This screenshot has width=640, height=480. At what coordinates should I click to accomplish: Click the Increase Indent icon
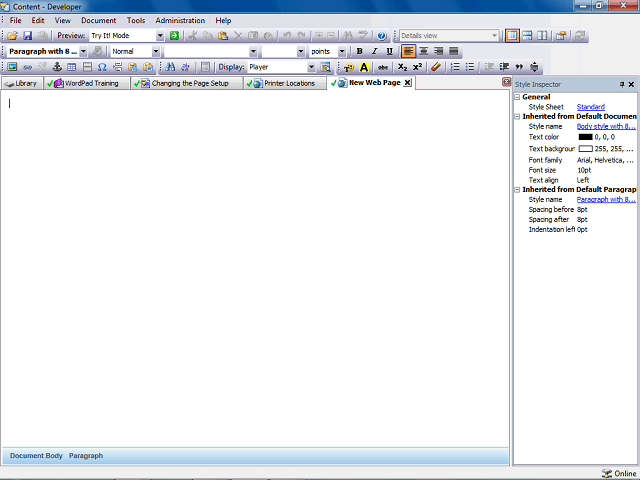(x=504, y=67)
